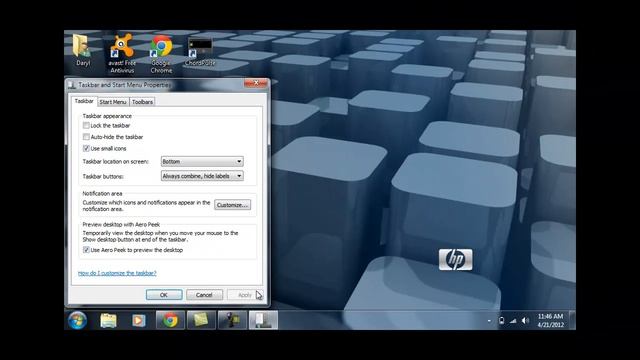
Task: Open the Taskbar buttons dropdown
Action: click(202, 176)
